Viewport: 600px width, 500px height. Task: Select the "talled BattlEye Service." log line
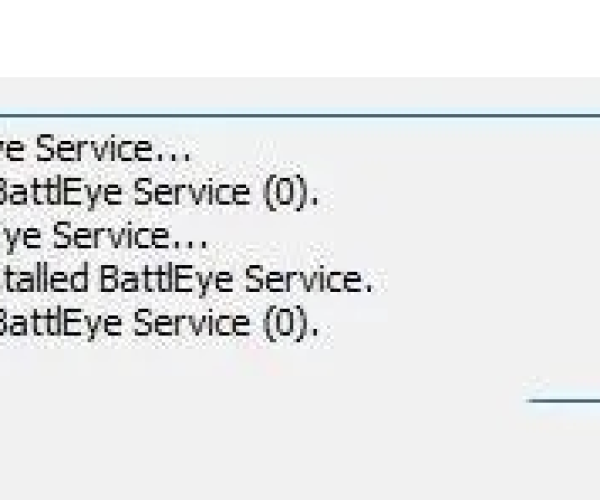tap(185, 280)
